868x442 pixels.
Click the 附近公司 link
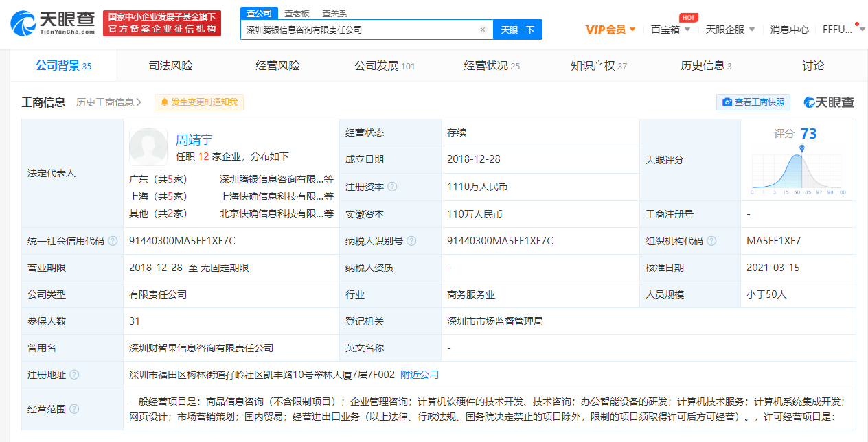point(420,375)
